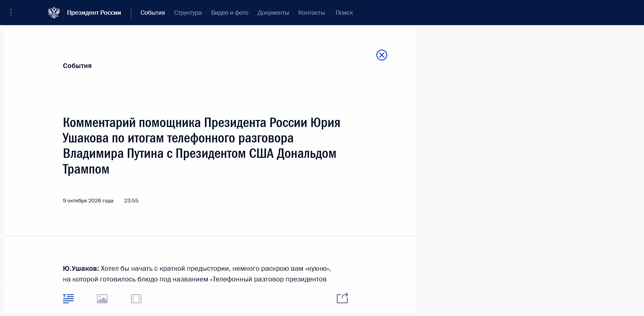Show the article photo icon
This screenshot has width=644, height=316.
102,299
